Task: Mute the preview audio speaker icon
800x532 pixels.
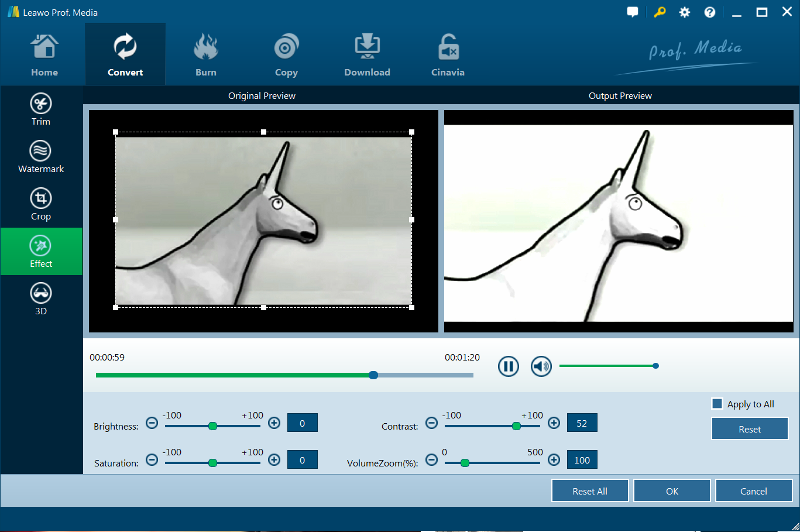Action: 541,366
